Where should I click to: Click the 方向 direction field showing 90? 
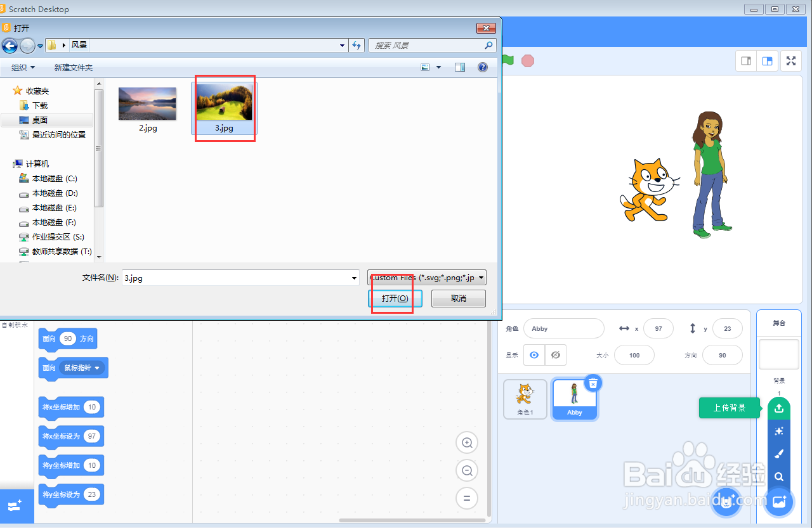pyautogui.click(x=723, y=355)
